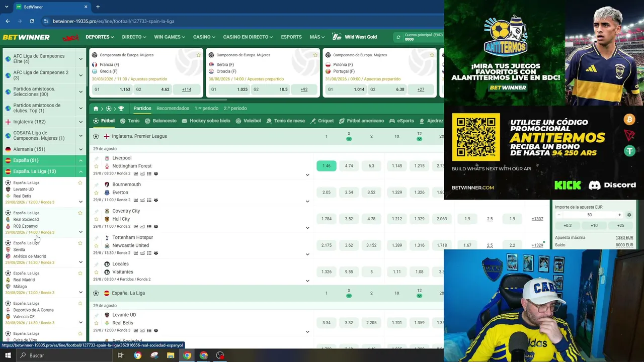644x362 pixels.
Task: Open statistics chart icon for Liverpool match
Action: pyautogui.click(x=136, y=174)
